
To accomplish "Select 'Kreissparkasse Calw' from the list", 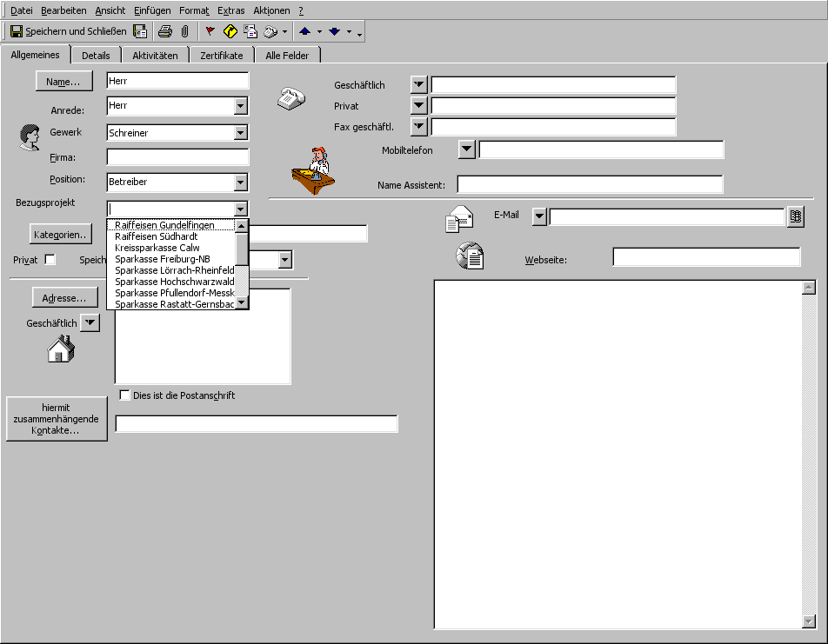I will (x=157, y=248).
